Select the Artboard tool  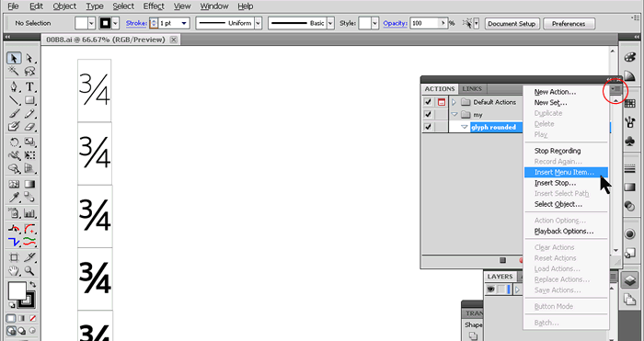pyautogui.click(x=14, y=257)
